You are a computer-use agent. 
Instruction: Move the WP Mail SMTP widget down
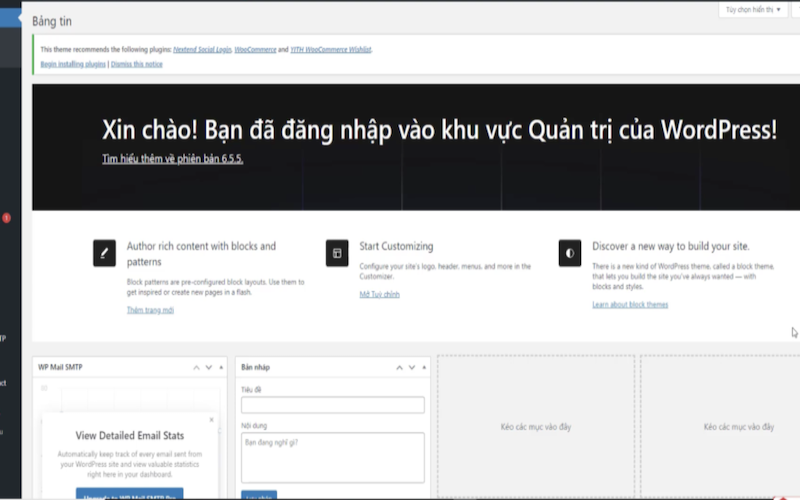coord(208,368)
